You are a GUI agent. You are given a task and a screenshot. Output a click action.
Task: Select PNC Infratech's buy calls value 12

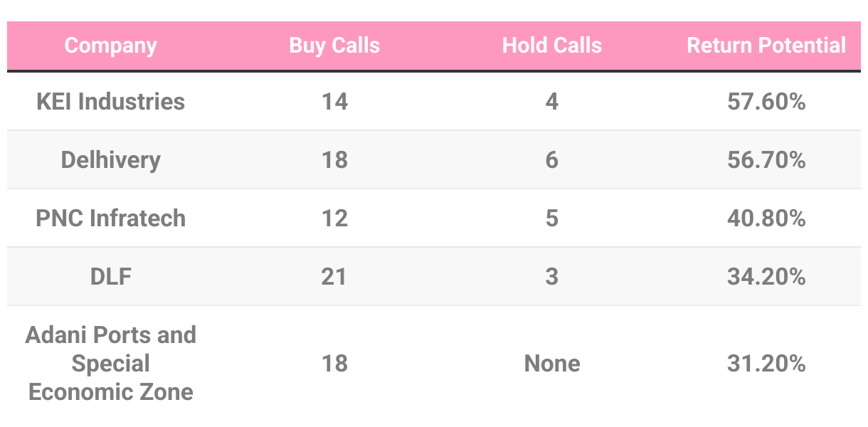tap(334, 218)
